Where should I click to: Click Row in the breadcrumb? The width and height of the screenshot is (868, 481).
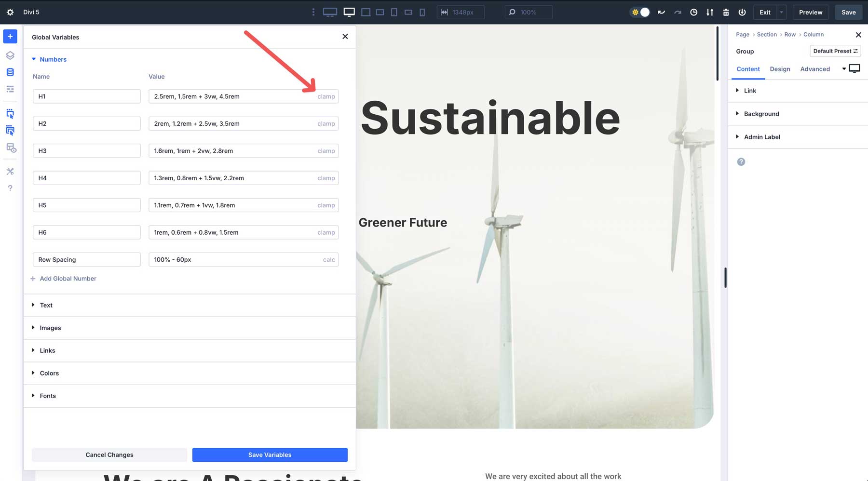(790, 35)
